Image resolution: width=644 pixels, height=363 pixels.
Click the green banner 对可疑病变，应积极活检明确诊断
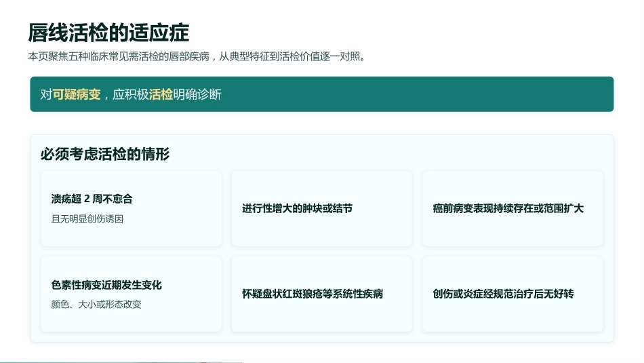pyautogui.click(x=321, y=94)
